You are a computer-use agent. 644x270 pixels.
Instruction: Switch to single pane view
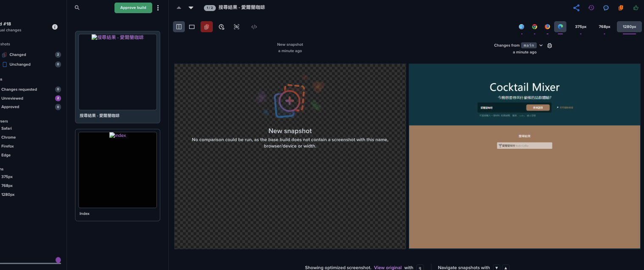(192, 27)
